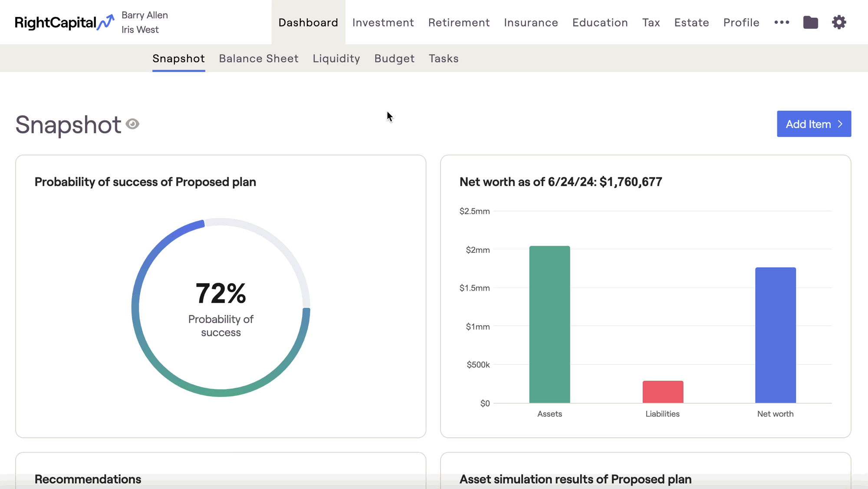This screenshot has height=489, width=868.
Task: Open the Tasks tab
Action: [444, 58]
